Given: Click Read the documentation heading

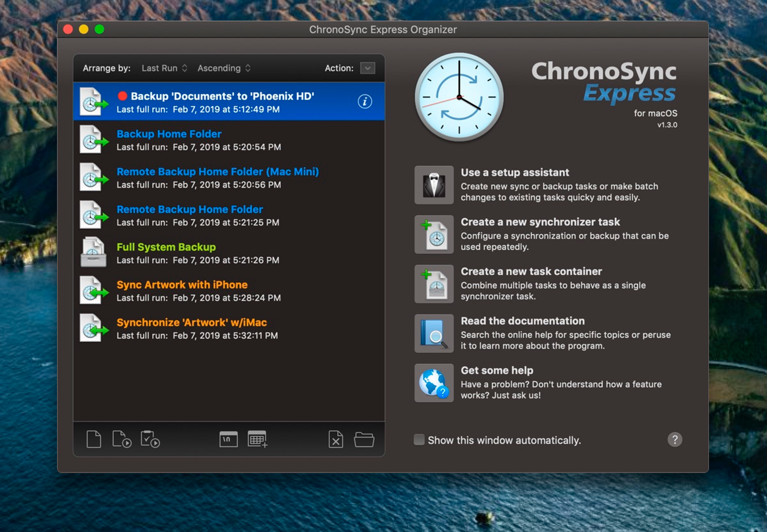Looking at the screenshot, I should coord(523,321).
